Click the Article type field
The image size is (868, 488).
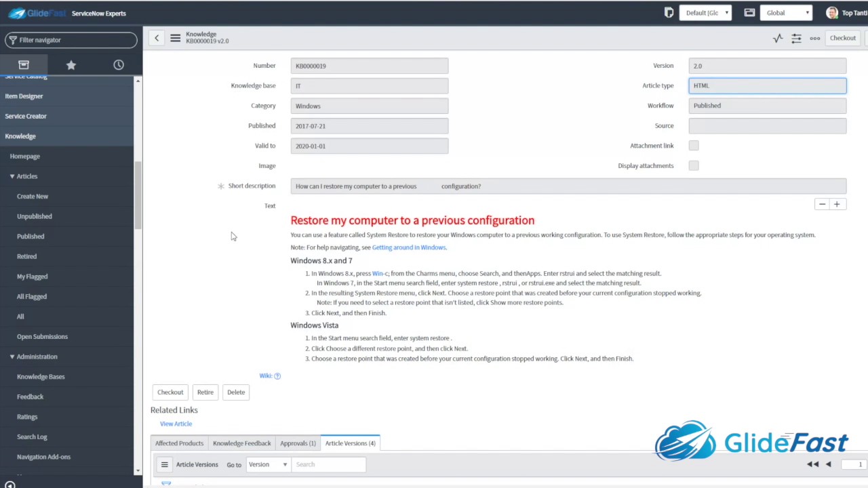[768, 85]
